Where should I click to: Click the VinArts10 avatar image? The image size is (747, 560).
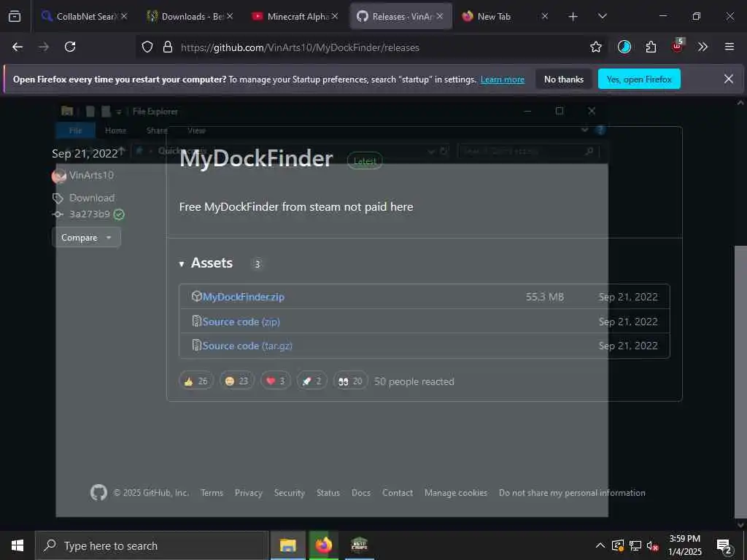coord(58,176)
